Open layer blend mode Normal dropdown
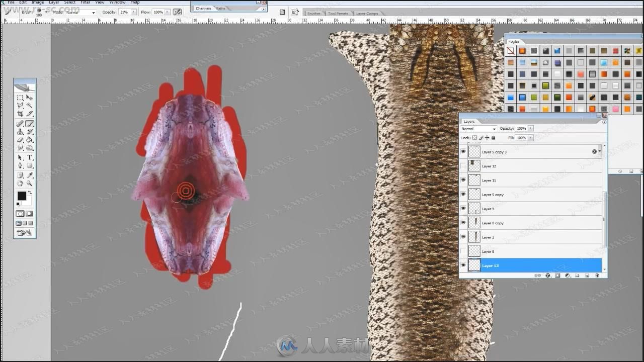This screenshot has height=362, width=644. [x=479, y=129]
